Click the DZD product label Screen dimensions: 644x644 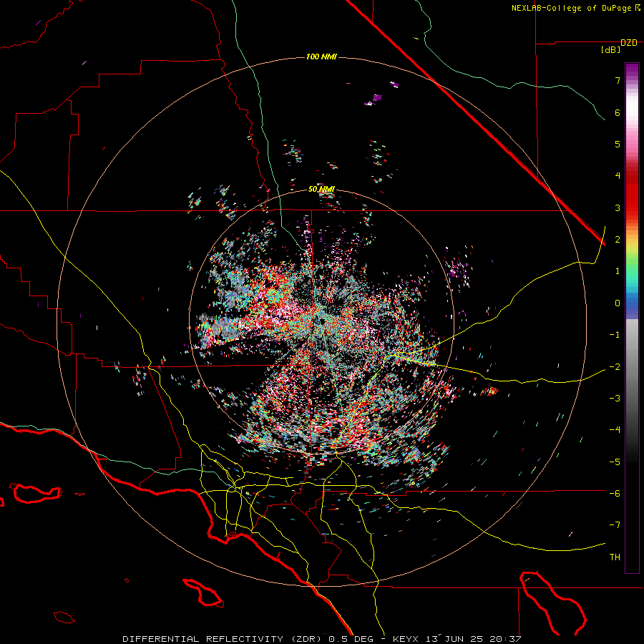point(629,43)
